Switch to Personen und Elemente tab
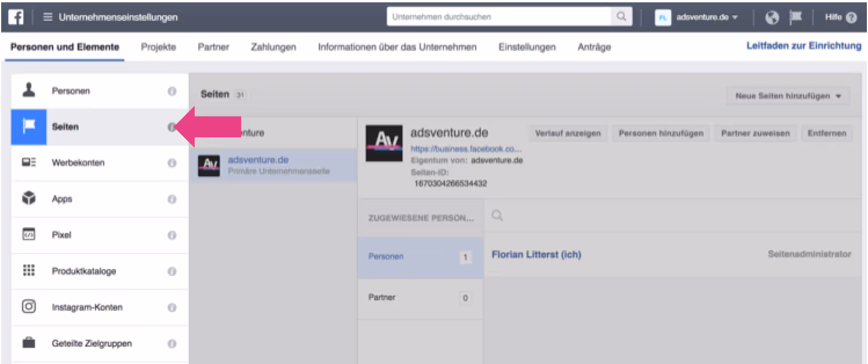The height and width of the screenshot is (364, 868). click(65, 47)
